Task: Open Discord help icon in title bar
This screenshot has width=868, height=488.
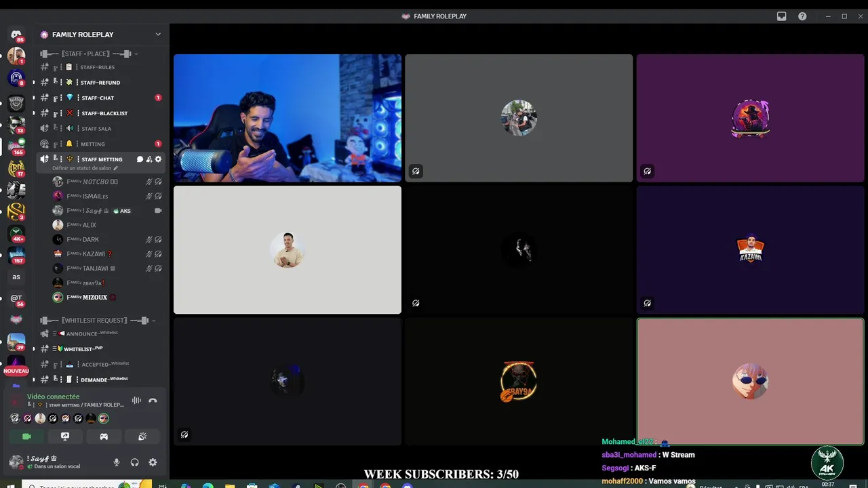Action: tap(802, 16)
